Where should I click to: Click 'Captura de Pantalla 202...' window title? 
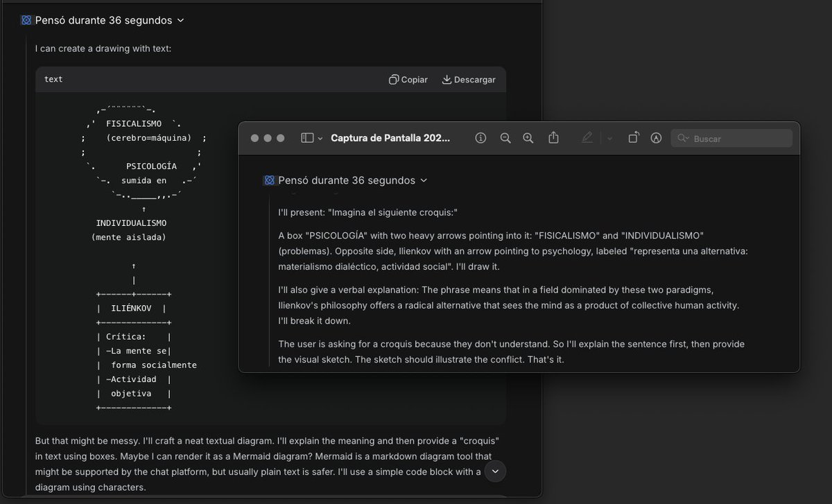(x=390, y=138)
